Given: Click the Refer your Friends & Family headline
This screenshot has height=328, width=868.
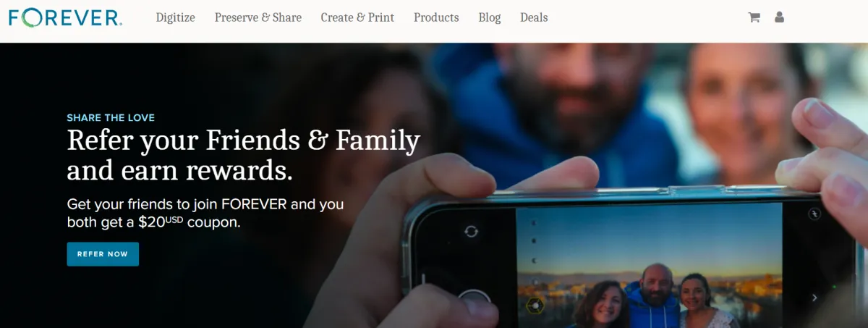Looking at the screenshot, I should 243,155.
